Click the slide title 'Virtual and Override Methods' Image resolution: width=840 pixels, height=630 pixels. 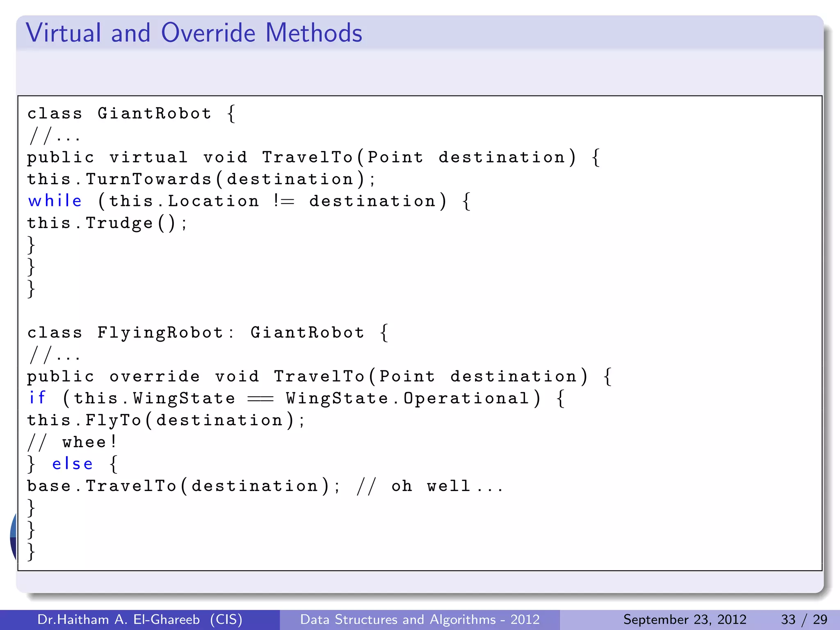coord(194,33)
